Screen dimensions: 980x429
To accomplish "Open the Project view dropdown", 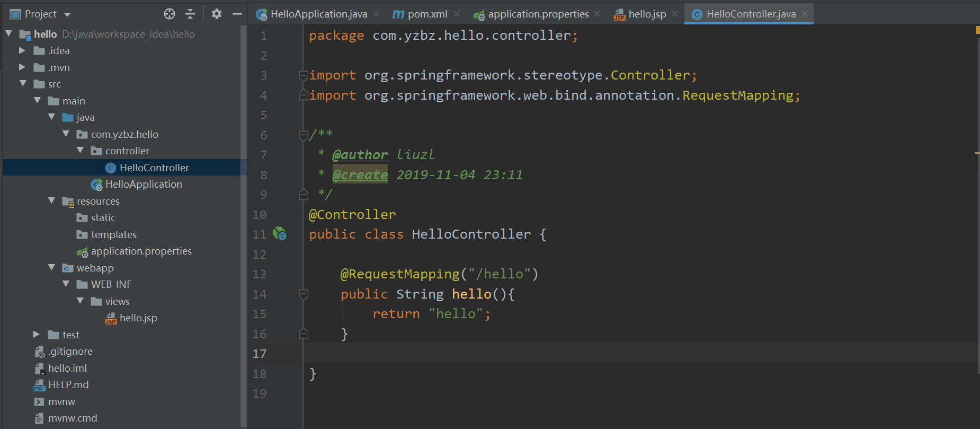I will (x=67, y=14).
